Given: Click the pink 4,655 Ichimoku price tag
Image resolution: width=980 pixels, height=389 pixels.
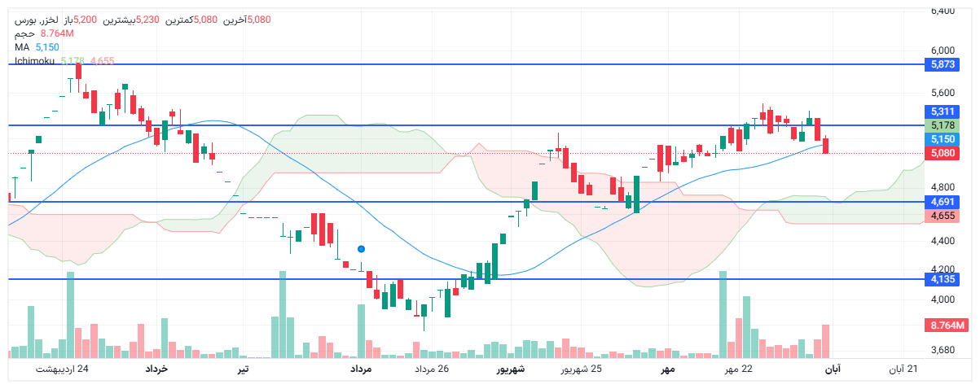Looking at the screenshot, I should pyautogui.click(x=943, y=216).
